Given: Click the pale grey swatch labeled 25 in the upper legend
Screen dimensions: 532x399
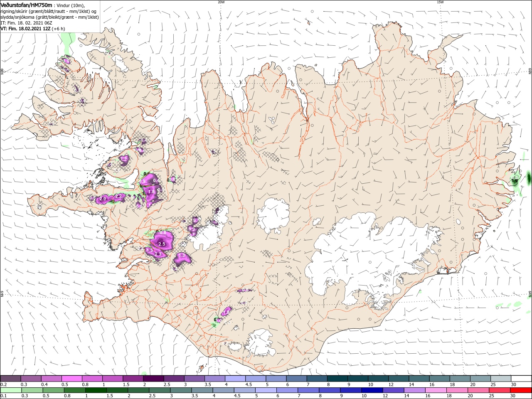Looking at the screenshot, I should [x=500, y=379].
